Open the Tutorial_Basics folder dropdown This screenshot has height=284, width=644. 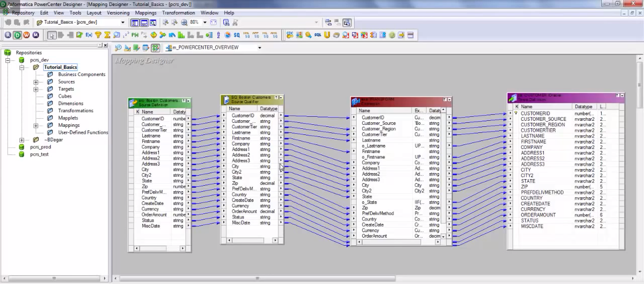[123, 22]
